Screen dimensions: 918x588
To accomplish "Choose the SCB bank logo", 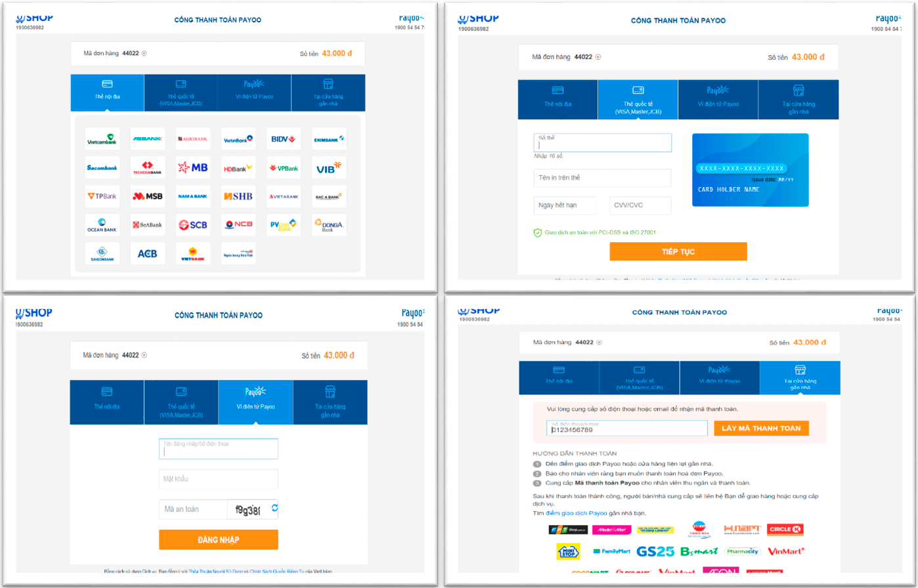I will point(193,225).
